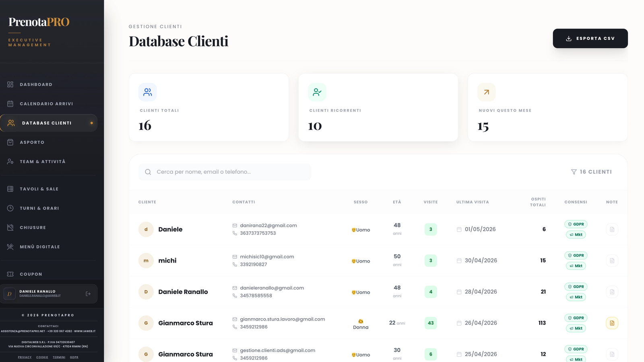644x362 pixels.
Task: Click the client name Daniele Ranallo
Action: tap(183, 292)
